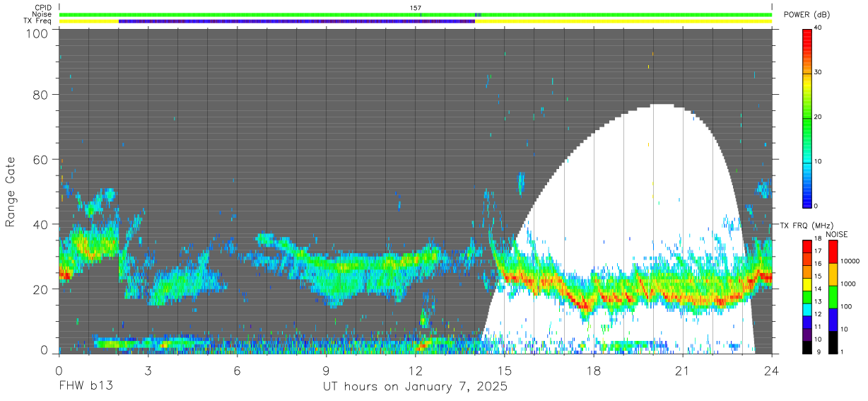Click the Noise row label at top left

pyautogui.click(x=42, y=14)
